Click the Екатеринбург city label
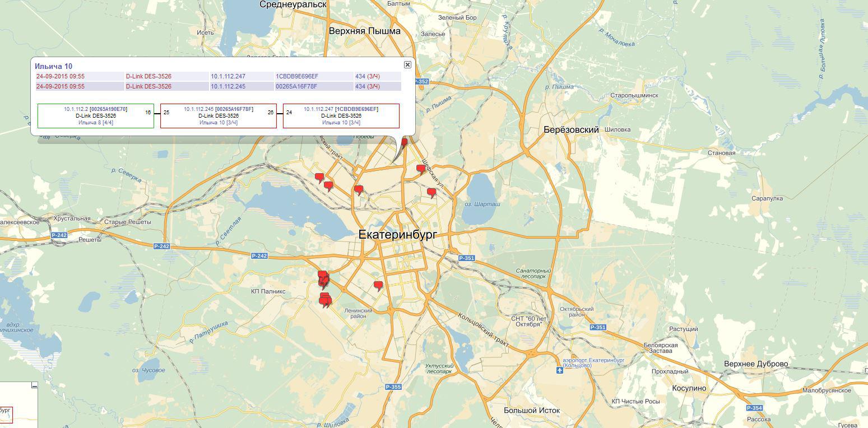868x428 pixels. 397,235
